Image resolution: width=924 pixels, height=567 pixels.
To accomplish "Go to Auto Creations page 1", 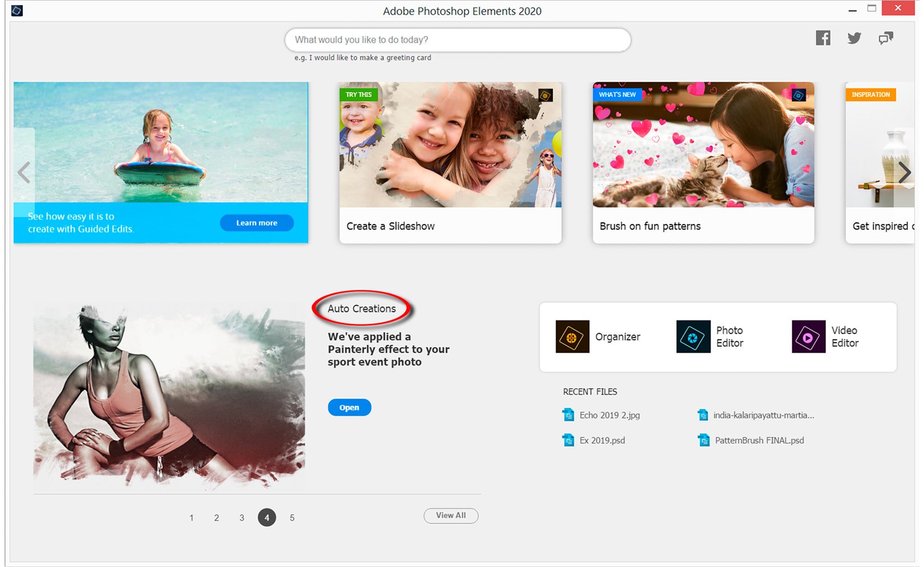I will 192,518.
